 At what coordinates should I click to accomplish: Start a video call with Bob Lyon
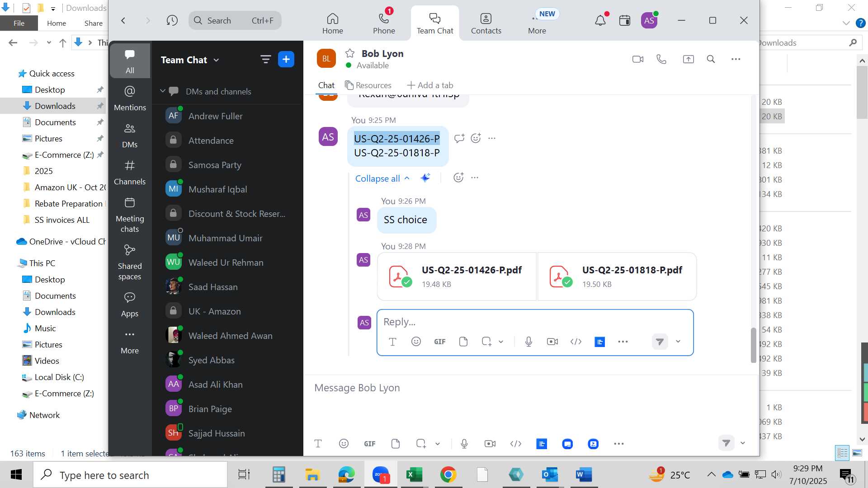637,59
